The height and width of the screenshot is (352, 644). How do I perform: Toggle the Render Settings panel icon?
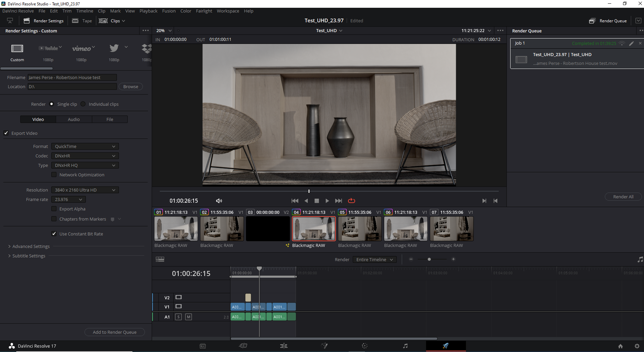[x=27, y=21]
